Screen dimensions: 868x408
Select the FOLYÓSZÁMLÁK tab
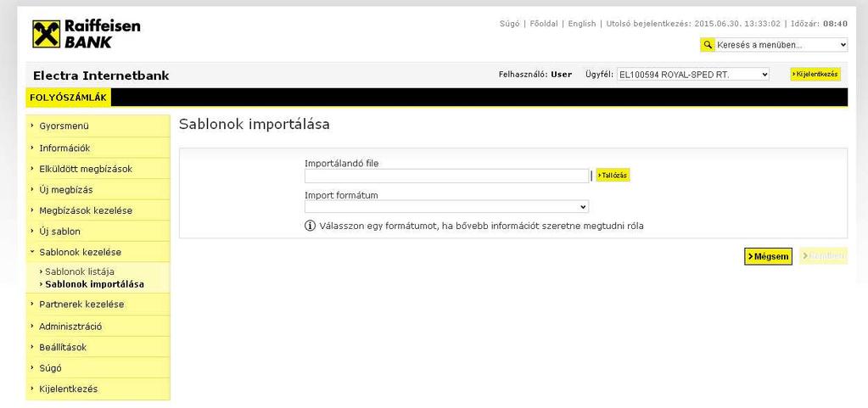coord(68,98)
